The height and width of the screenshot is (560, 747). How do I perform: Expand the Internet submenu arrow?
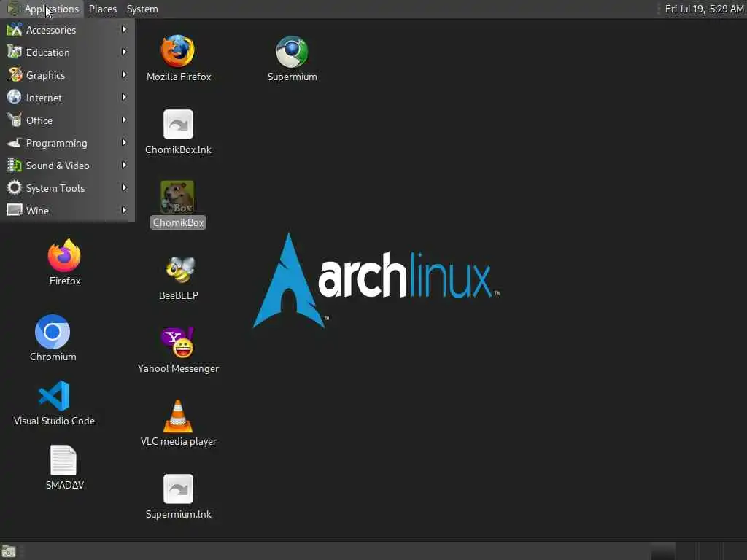124,97
